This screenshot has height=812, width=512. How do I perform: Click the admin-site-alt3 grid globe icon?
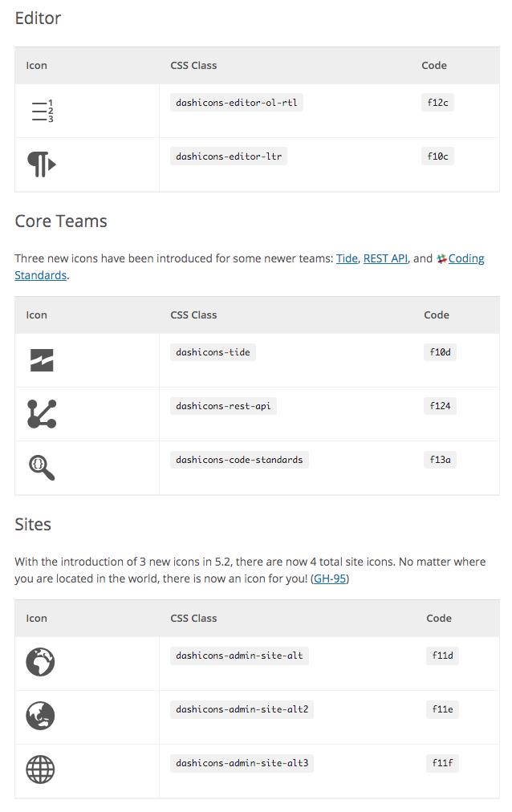(x=40, y=769)
